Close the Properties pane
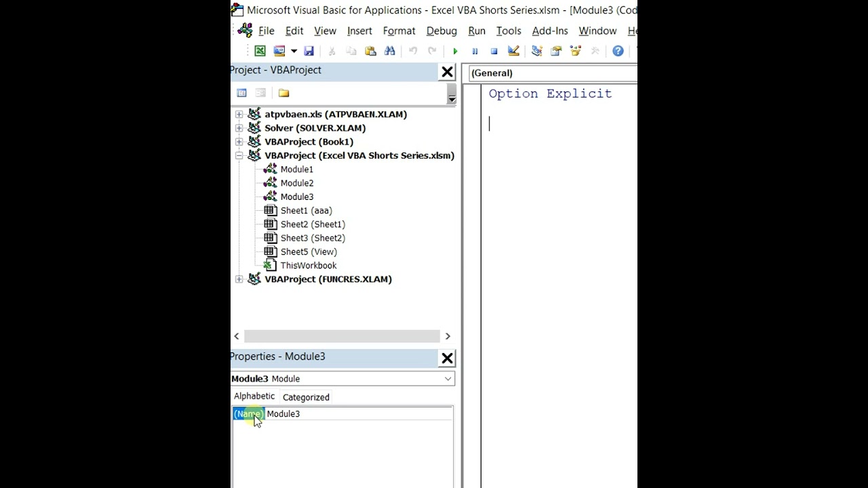 (448, 358)
